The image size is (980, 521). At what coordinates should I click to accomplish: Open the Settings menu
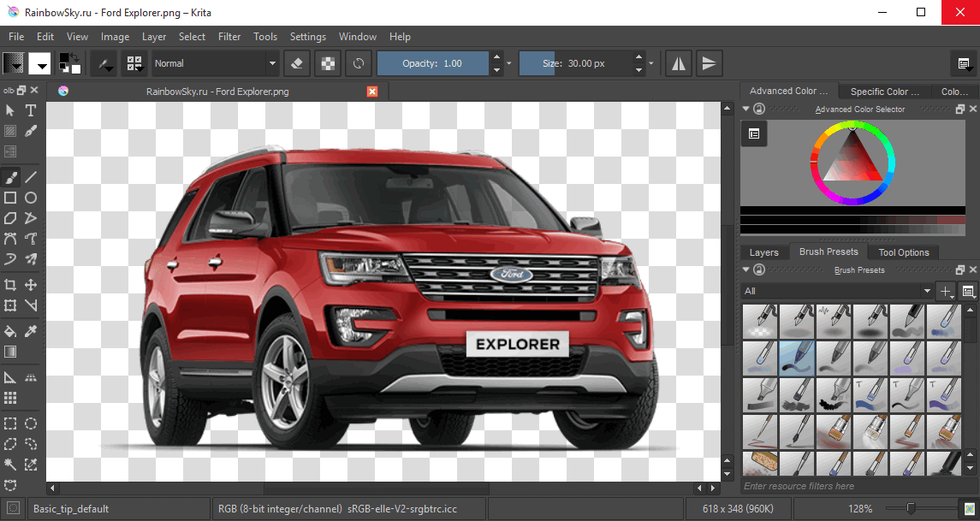click(x=307, y=36)
